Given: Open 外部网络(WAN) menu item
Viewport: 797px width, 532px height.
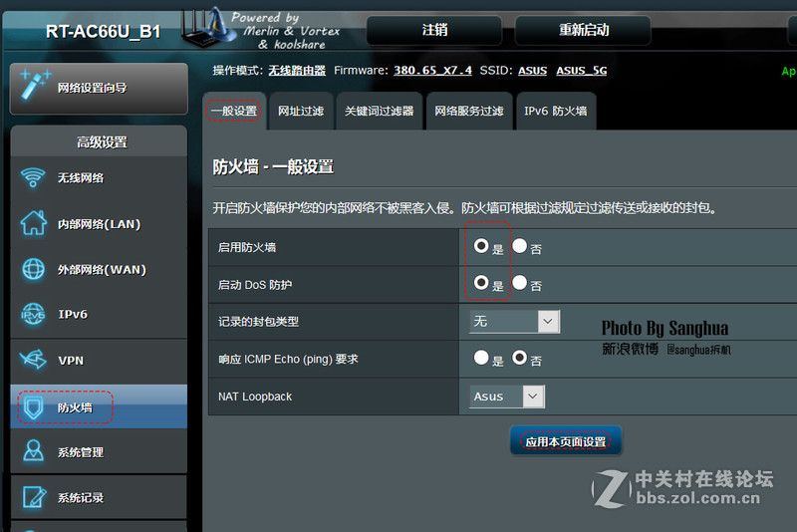Looking at the screenshot, I should pos(99,269).
